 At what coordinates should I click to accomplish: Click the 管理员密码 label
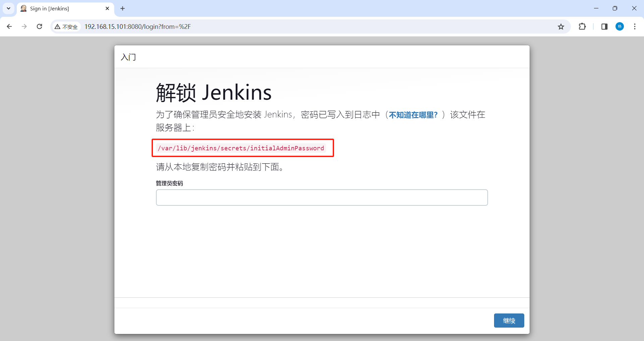tap(169, 183)
